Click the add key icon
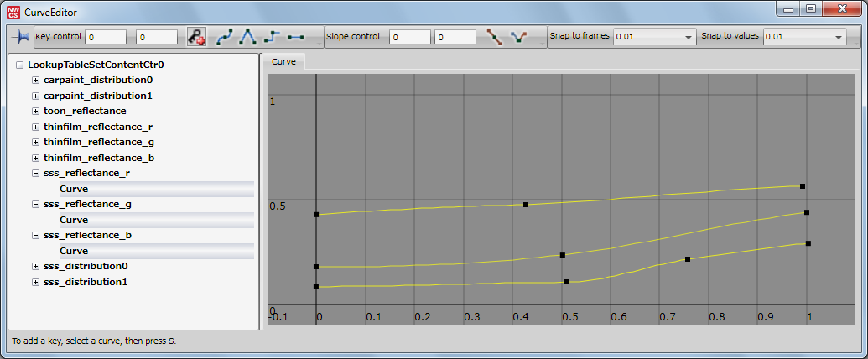 point(195,37)
